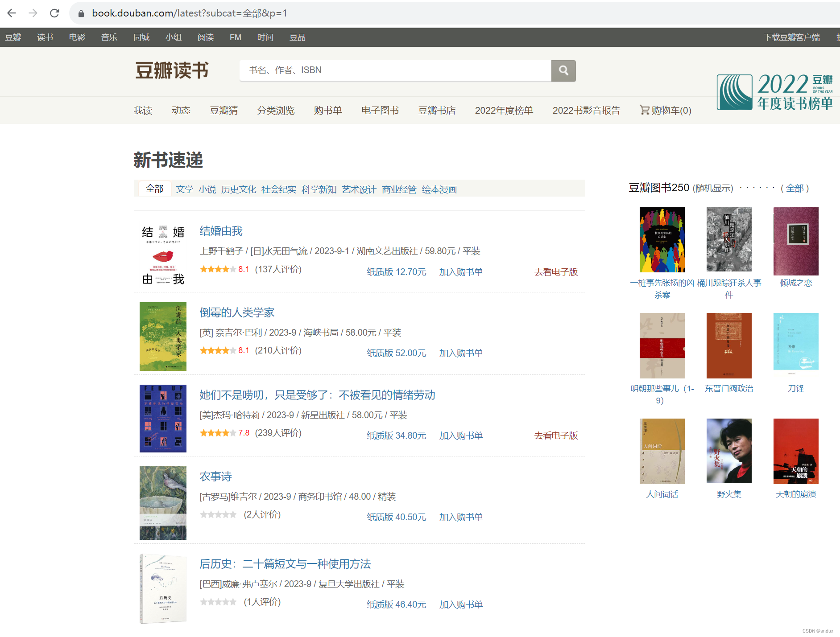
Task: Click the browser back arrow
Action: 12,13
